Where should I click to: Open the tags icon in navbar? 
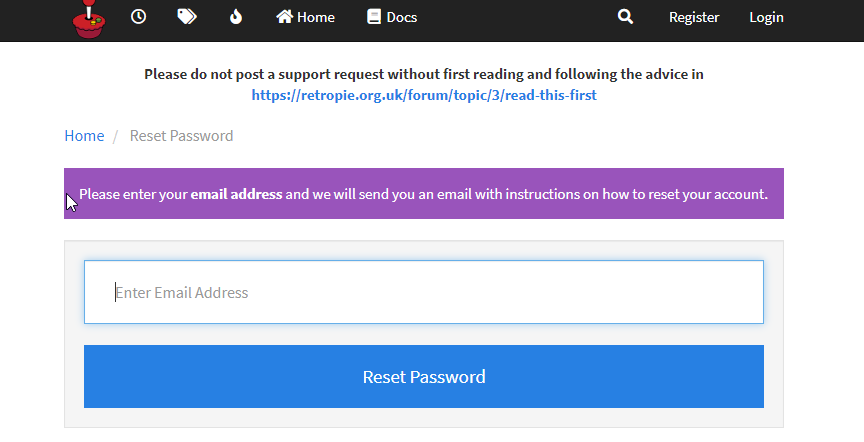tap(187, 17)
